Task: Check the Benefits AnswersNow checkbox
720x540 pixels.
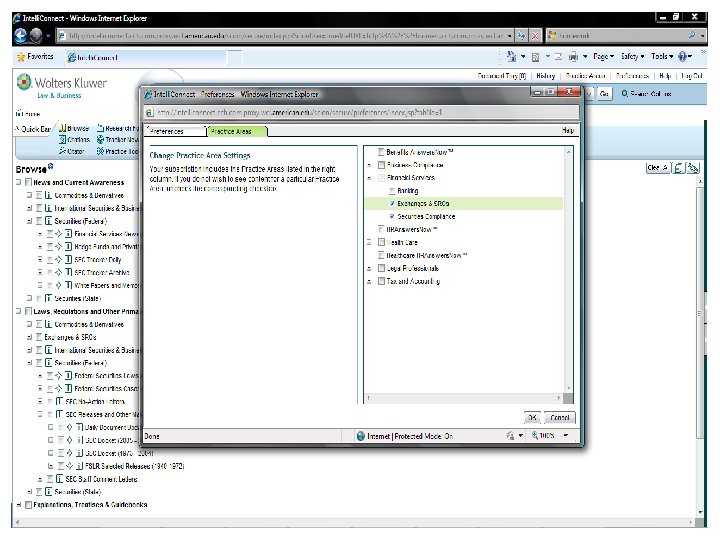Action: coord(381,152)
